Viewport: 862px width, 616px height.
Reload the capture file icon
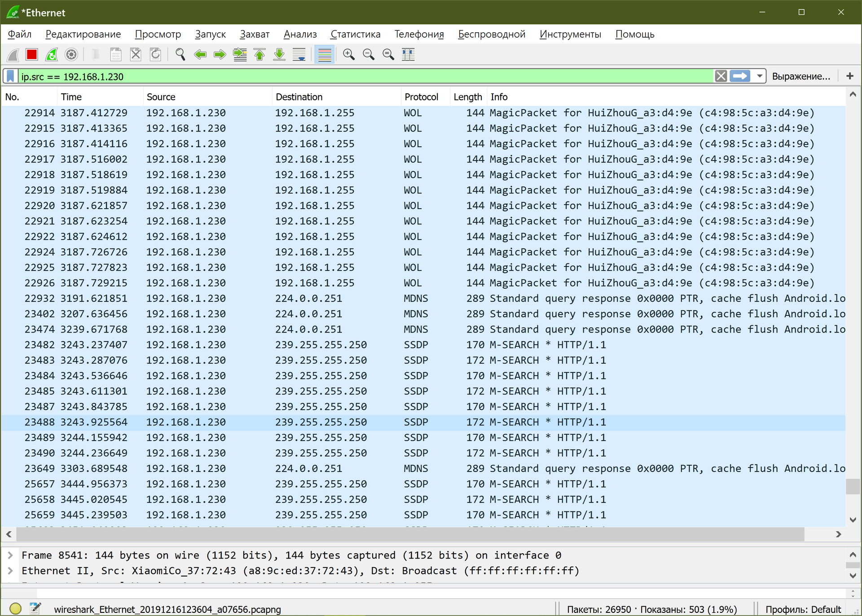coord(155,55)
